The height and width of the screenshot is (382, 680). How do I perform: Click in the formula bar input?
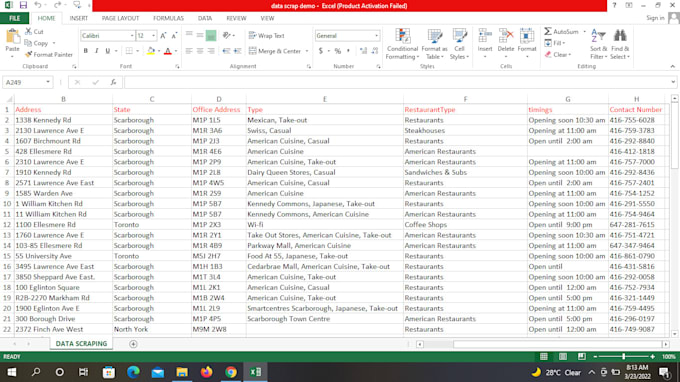click(397, 82)
